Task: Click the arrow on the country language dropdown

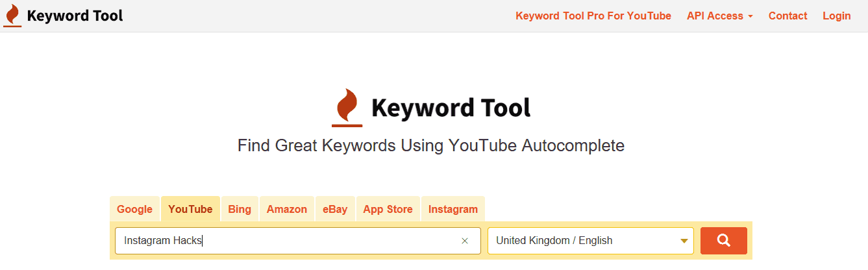Action: [684, 241]
